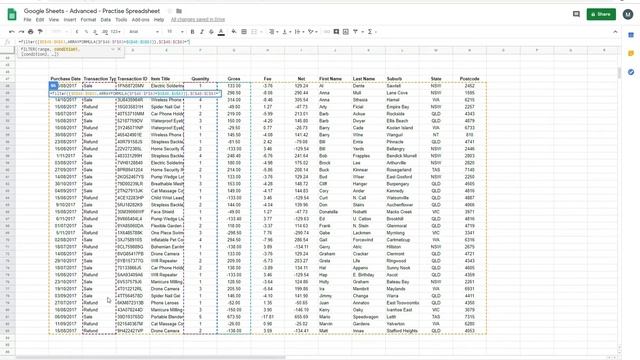
Task: Click the 'Postcode' header cell
Action: [x=469, y=79]
